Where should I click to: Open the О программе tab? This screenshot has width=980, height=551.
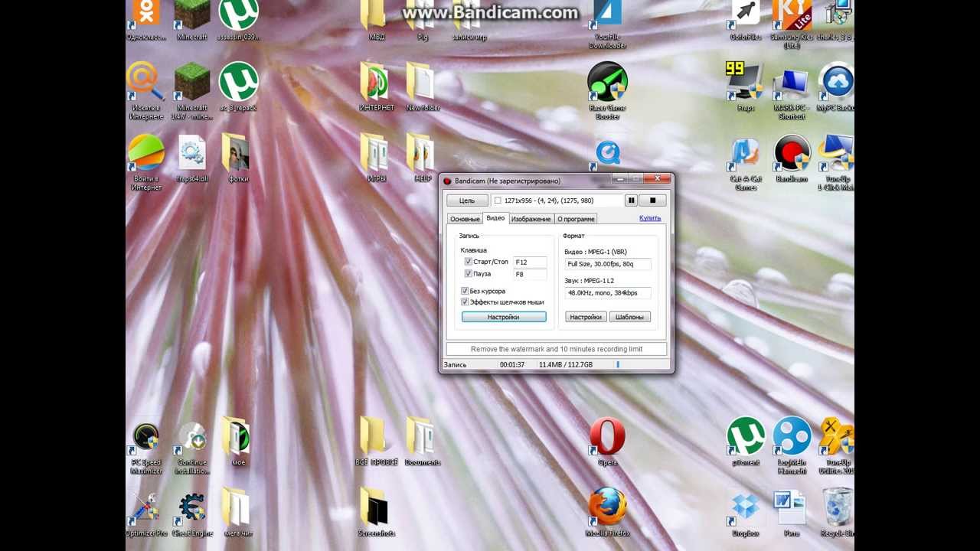tap(576, 219)
